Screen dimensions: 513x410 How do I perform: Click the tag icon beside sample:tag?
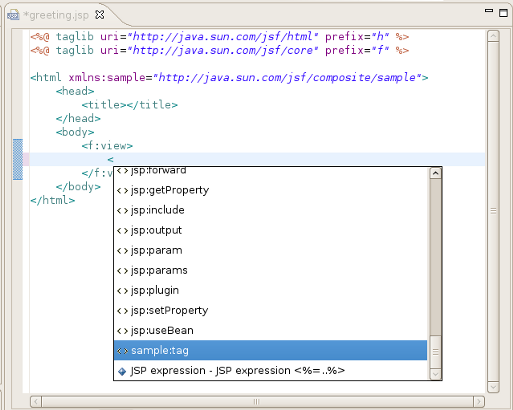pyautogui.click(x=122, y=351)
